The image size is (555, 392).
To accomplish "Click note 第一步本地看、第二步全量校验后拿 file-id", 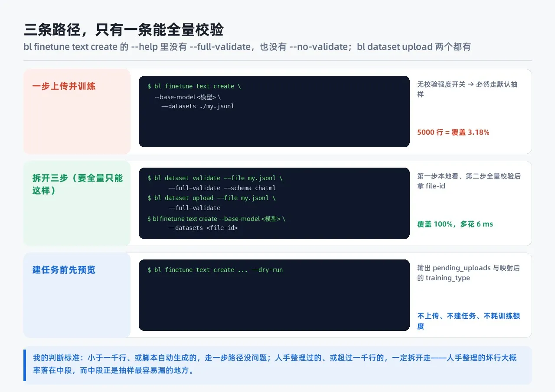I will [x=469, y=181].
